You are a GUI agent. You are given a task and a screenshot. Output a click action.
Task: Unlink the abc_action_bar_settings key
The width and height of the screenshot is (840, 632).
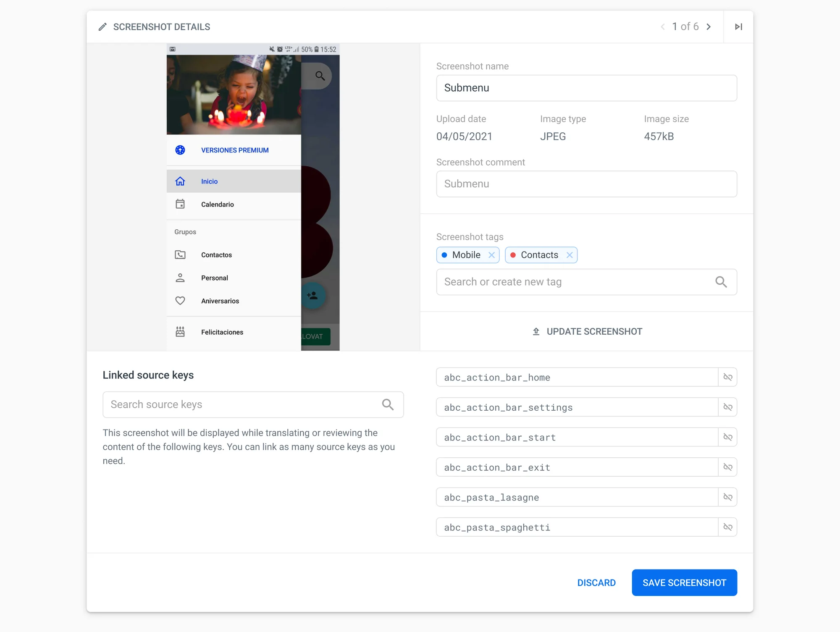pos(728,407)
